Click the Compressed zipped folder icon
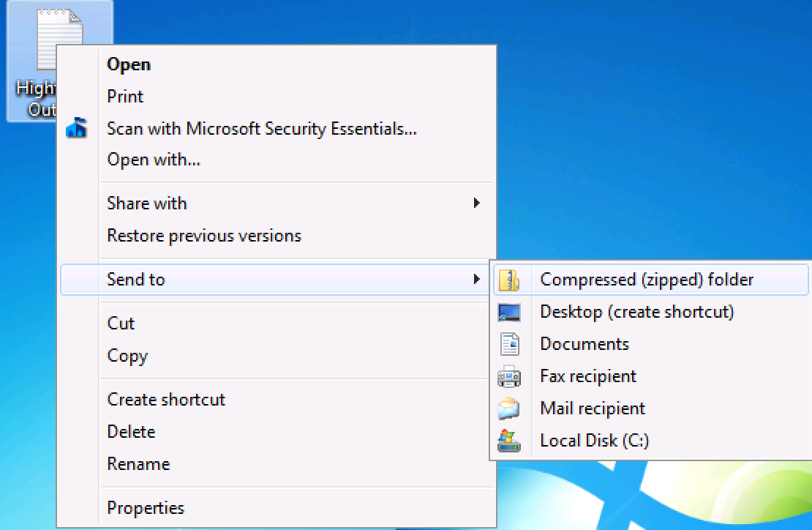The image size is (812, 530). (509, 280)
